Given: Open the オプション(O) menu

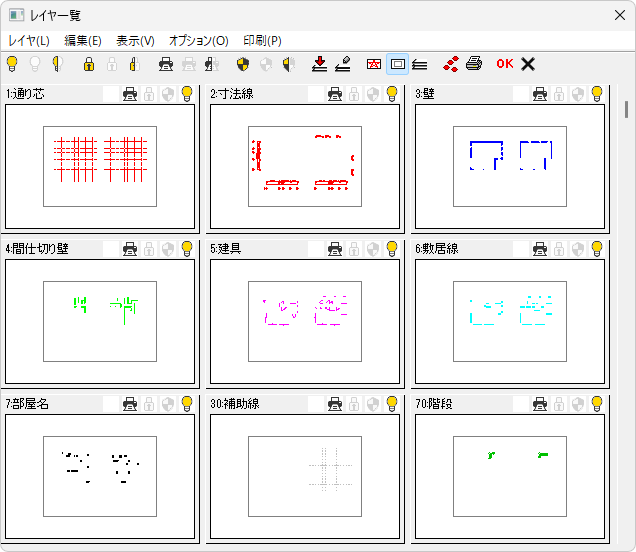Looking at the screenshot, I should [199, 41].
